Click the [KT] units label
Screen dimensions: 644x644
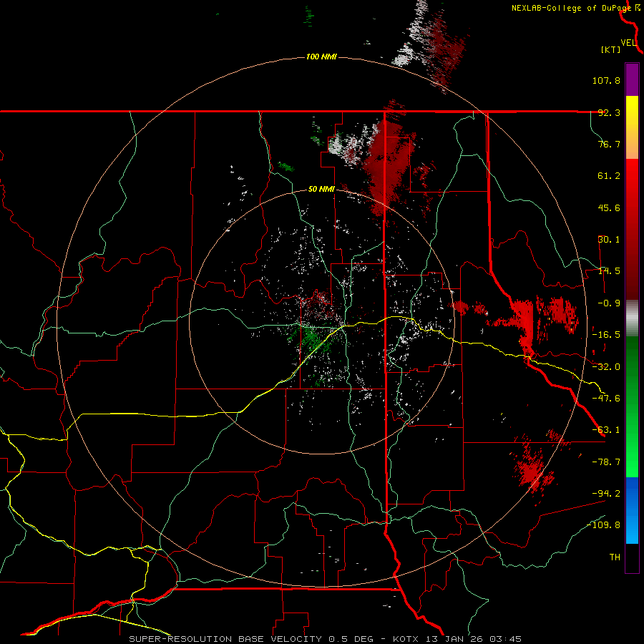(x=611, y=49)
